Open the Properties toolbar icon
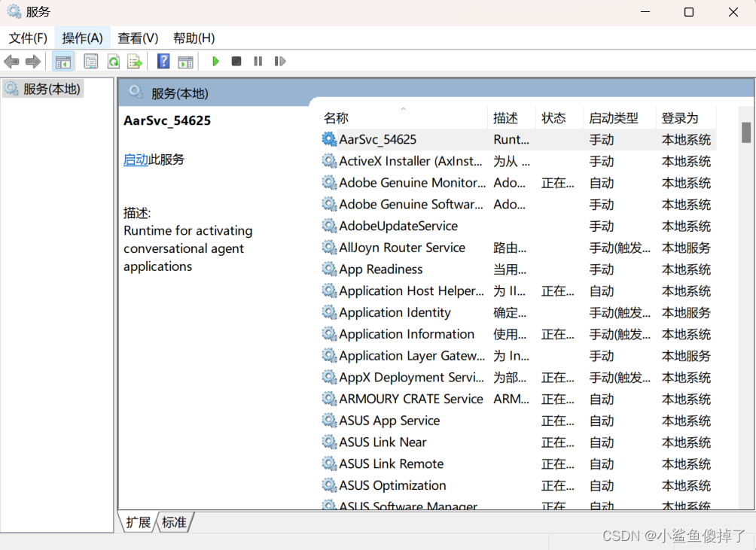This screenshot has height=550, width=756. 90,62
